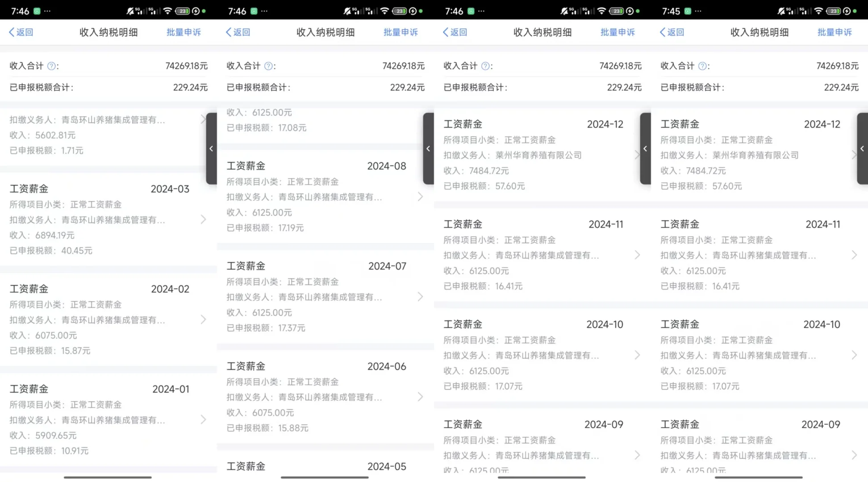Screen dimensions: 868x482
Task: Select the 2024-05 工资薪金 record title
Action: tap(246, 466)
